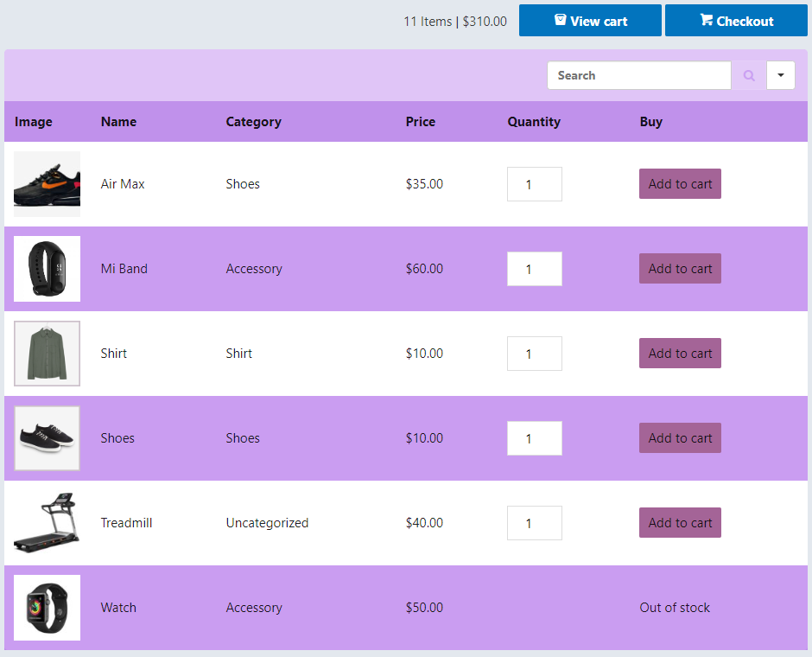Click the Category column header
The image size is (812, 657).
click(253, 122)
